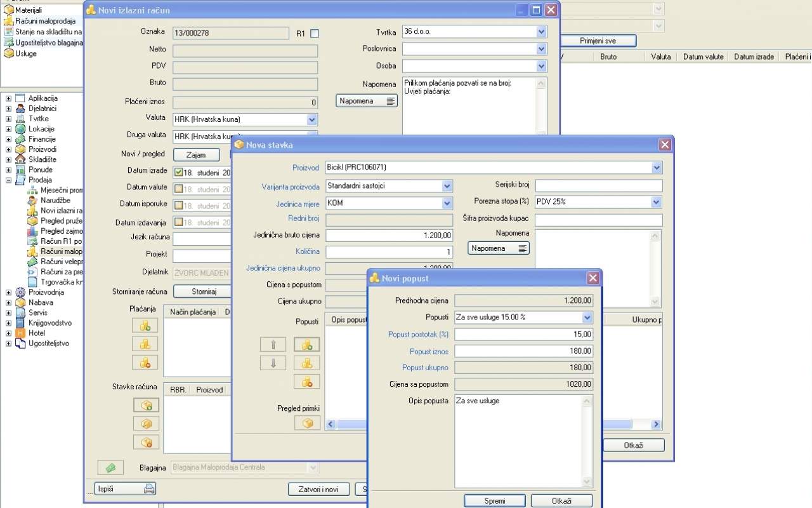Open the Popusti dropdown in Novi popust
Image resolution: width=812 pixels, height=508 pixels.
587,317
